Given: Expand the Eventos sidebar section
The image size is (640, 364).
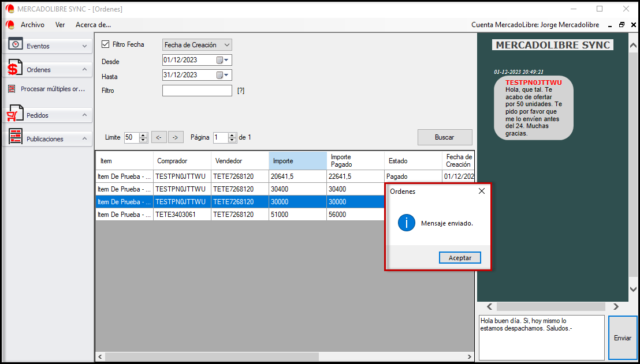Looking at the screenshot, I should click(x=84, y=46).
